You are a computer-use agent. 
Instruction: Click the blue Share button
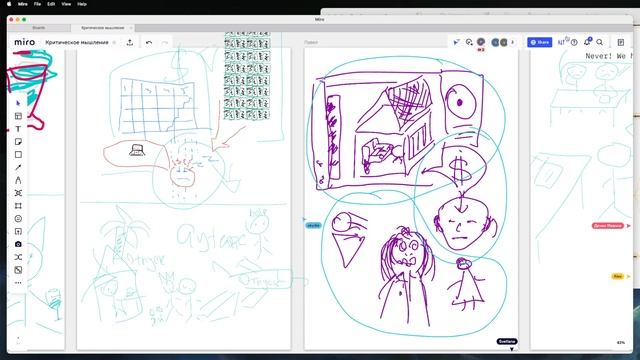click(539, 42)
